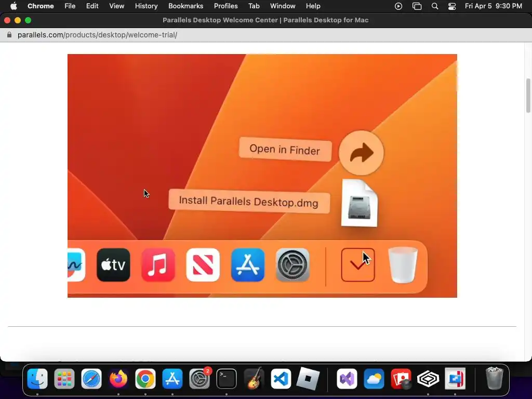The width and height of the screenshot is (532, 399).
Task: Open System Settings with the badge in the Dock
Action: click(x=199, y=379)
